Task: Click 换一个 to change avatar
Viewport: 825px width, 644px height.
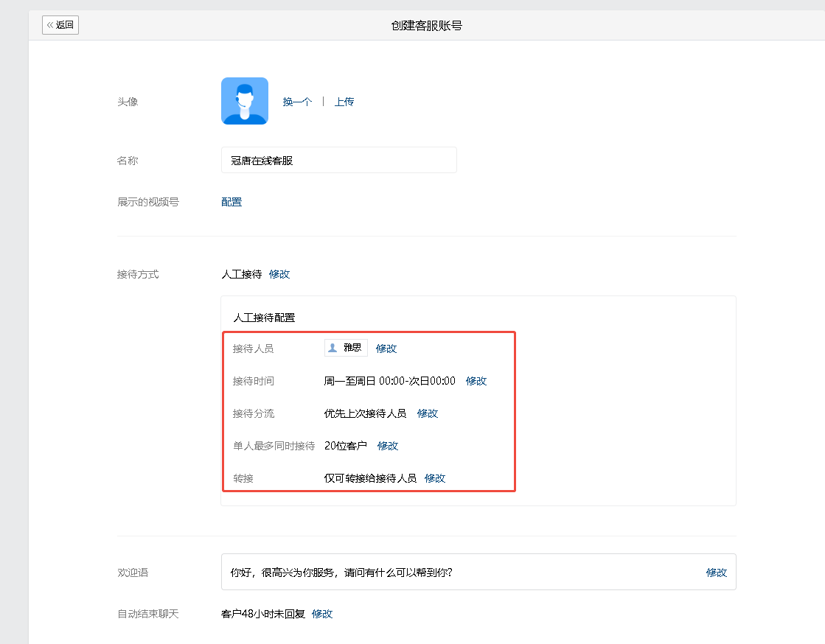Action: [x=297, y=102]
